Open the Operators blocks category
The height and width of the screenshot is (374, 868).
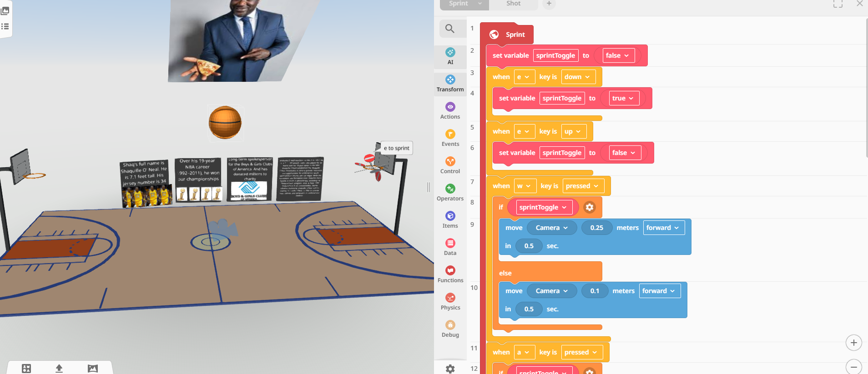450,193
